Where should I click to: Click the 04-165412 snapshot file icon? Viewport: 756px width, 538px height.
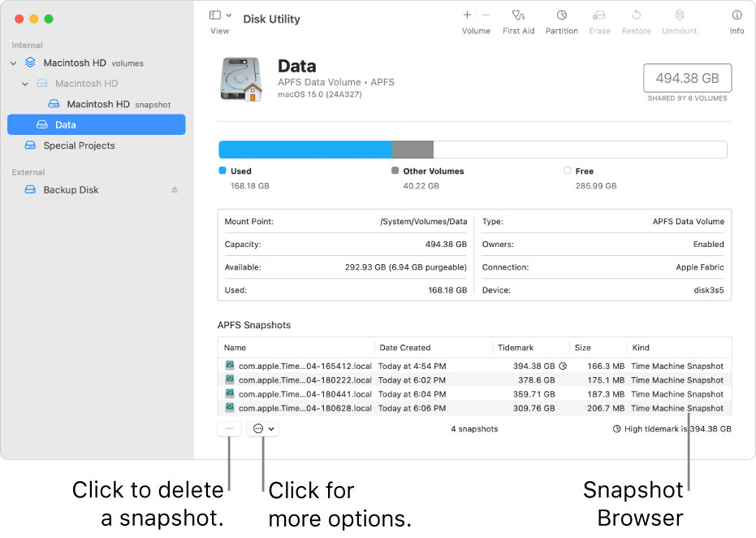230,365
